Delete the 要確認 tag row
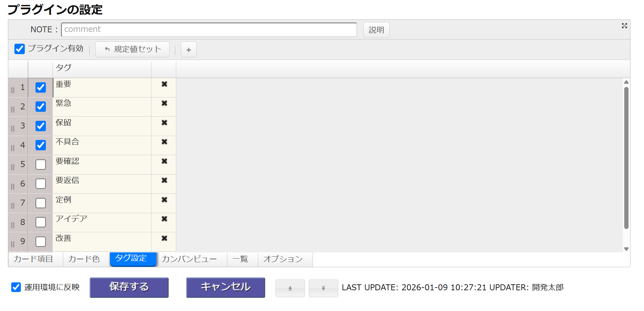The height and width of the screenshot is (311, 644). tap(164, 161)
